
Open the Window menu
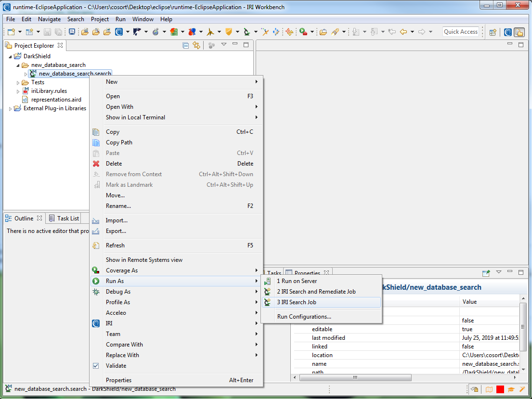click(143, 19)
